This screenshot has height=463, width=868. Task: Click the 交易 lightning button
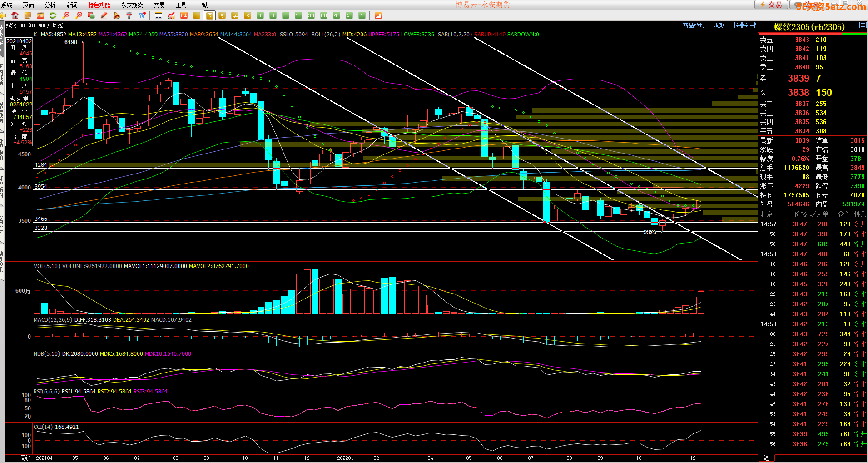(771, 5)
